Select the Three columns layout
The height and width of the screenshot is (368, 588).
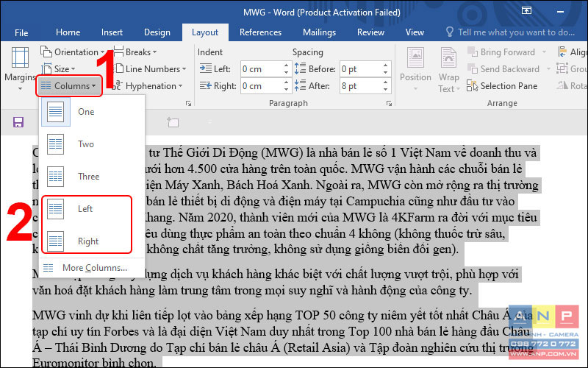(92, 176)
